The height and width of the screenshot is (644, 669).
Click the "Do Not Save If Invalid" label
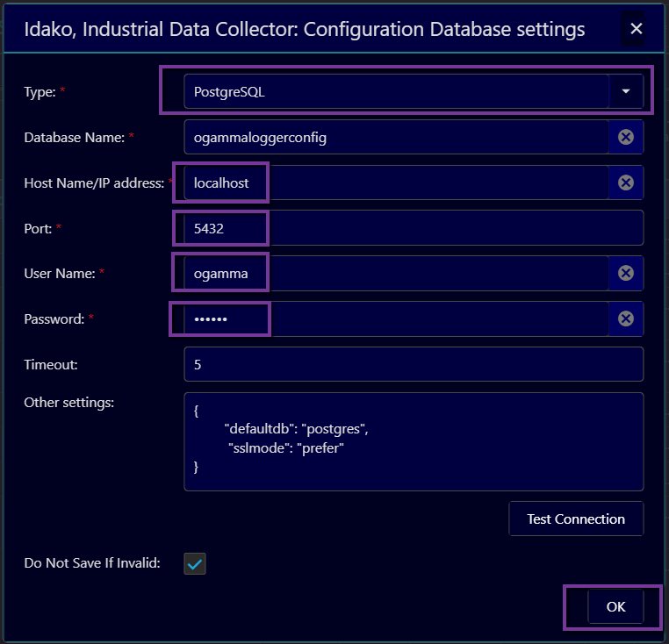(x=92, y=563)
